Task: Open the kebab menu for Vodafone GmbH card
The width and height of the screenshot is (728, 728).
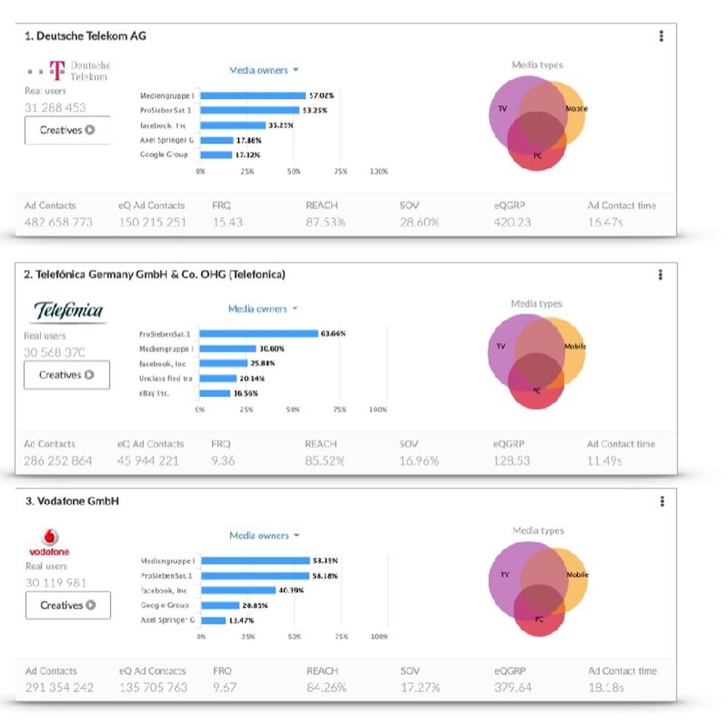Action: (x=662, y=501)
